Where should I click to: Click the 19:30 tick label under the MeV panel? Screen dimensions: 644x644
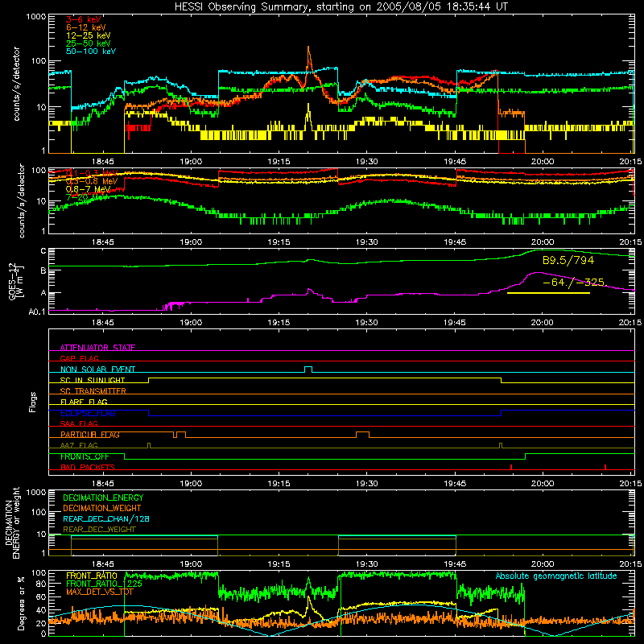pyautogui.click(x=367, y=242)
